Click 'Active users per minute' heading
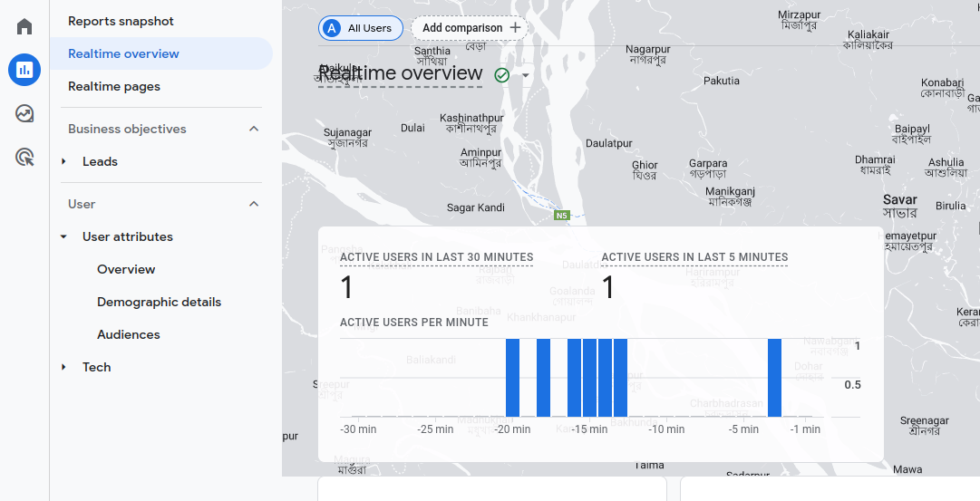Screen dimensions: 980x501 [414, 323]
